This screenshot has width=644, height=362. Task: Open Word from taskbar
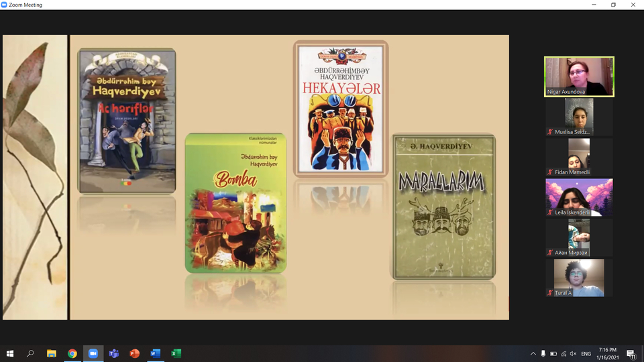[x=155, y=353]
